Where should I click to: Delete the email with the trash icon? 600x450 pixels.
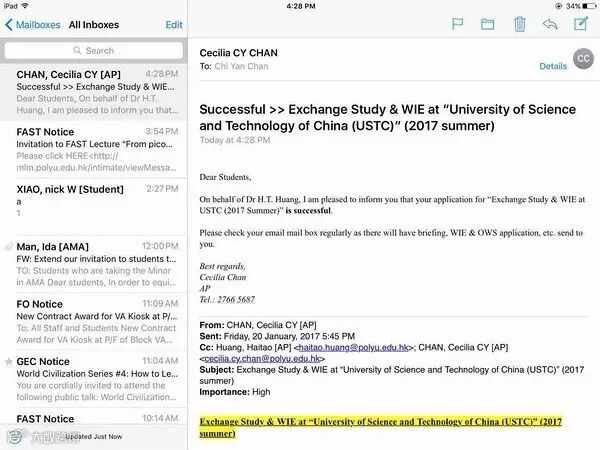coord(519,24)
